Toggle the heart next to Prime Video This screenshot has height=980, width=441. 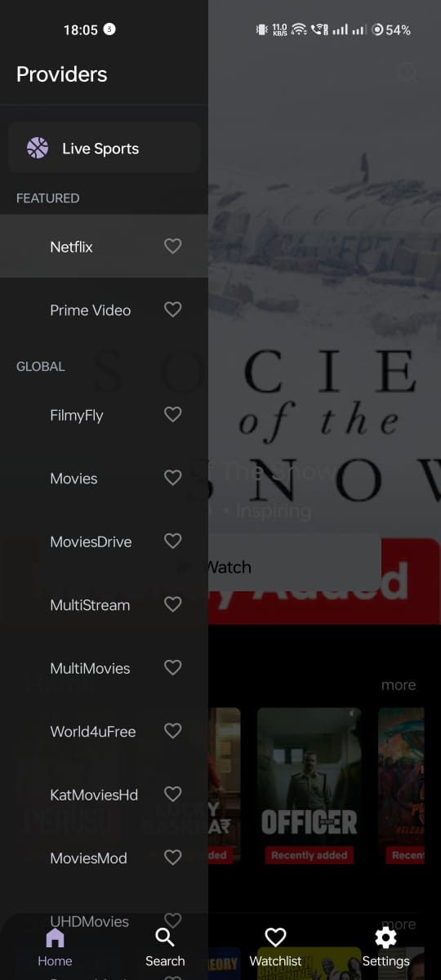(x=172, y=310)
